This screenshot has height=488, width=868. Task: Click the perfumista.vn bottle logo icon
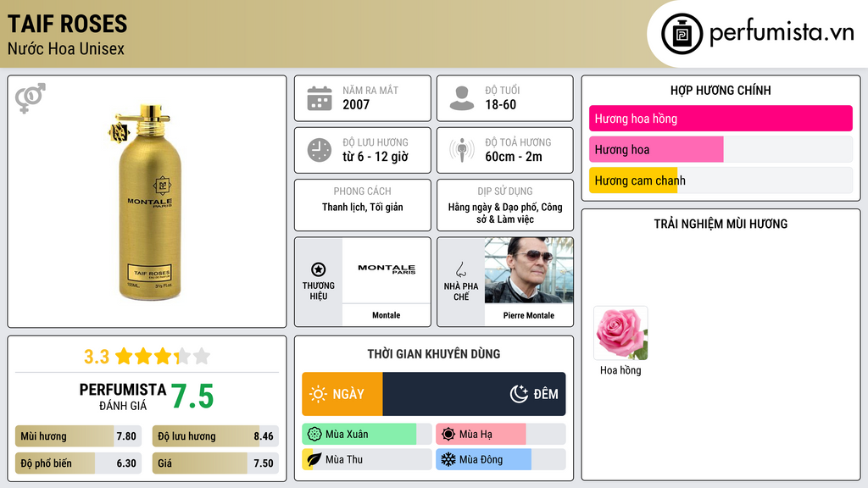(682, 34)
